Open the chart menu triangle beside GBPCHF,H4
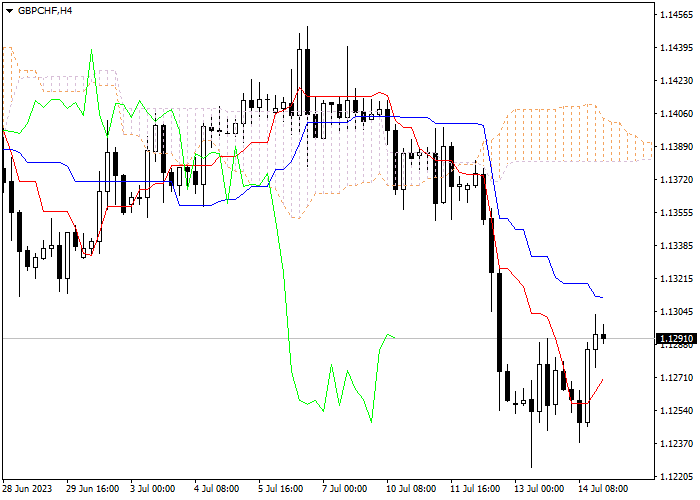Image resolution: width=700 pixels, height=500 pixels. (x=9, y=11)
